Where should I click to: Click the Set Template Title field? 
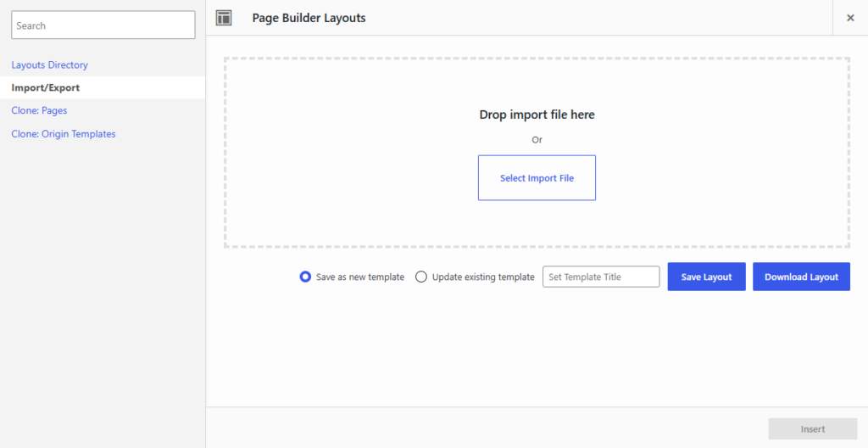(601, 277)
